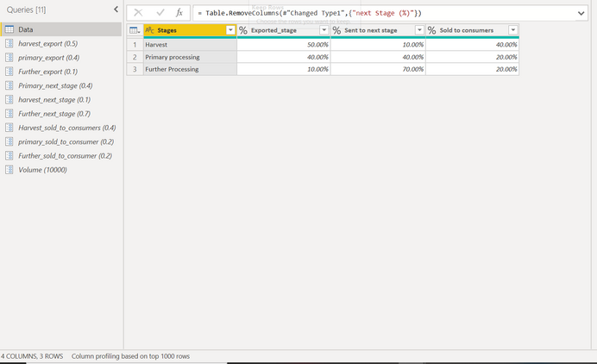
Task: Select row number 3
Action: click(x=135, y=69)
